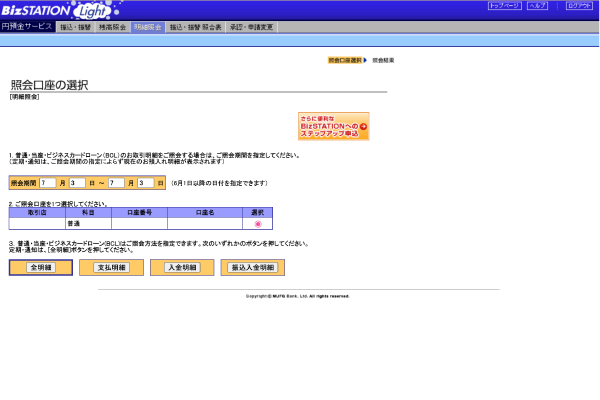Viewport: 600px width, 400px height.
Task: Select the 普通 account radio button
Action: [x=257, y=224]
